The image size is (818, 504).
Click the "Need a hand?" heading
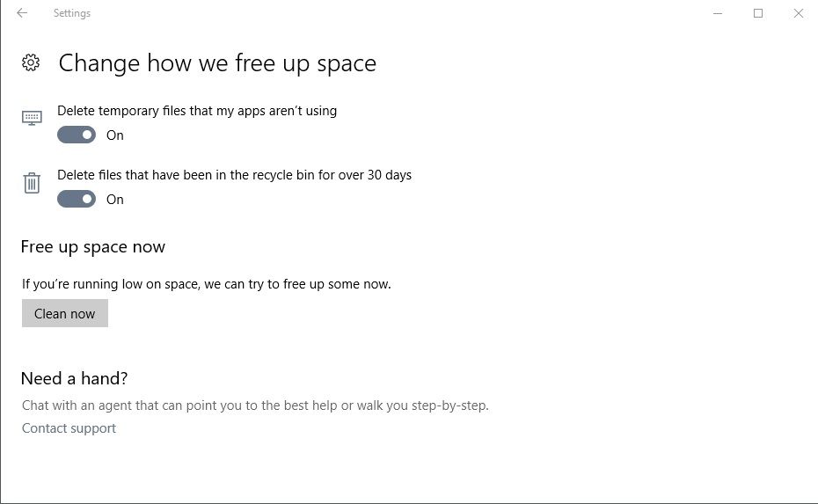tap(75, 378)
